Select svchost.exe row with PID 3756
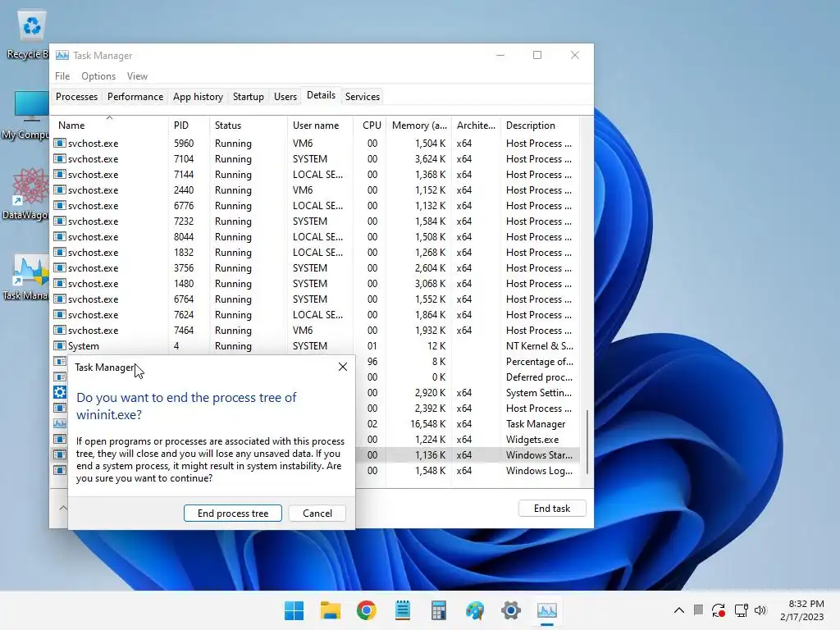 tap(315, 268)
